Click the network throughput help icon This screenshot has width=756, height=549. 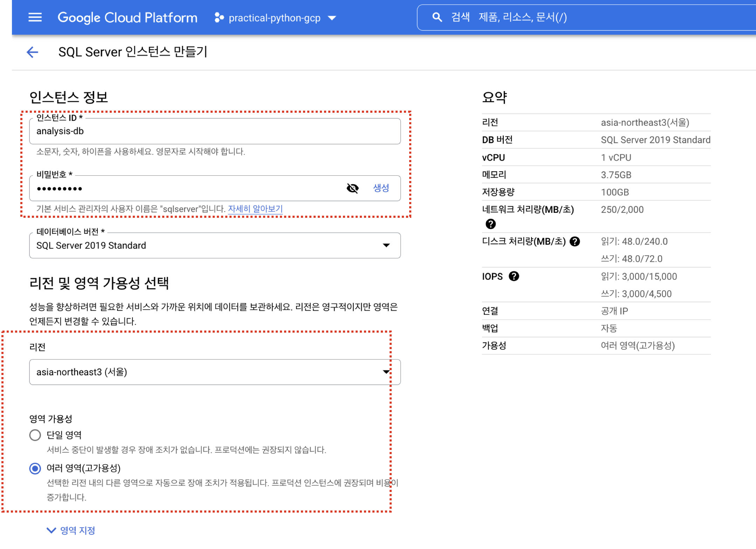tap(490, 224)
